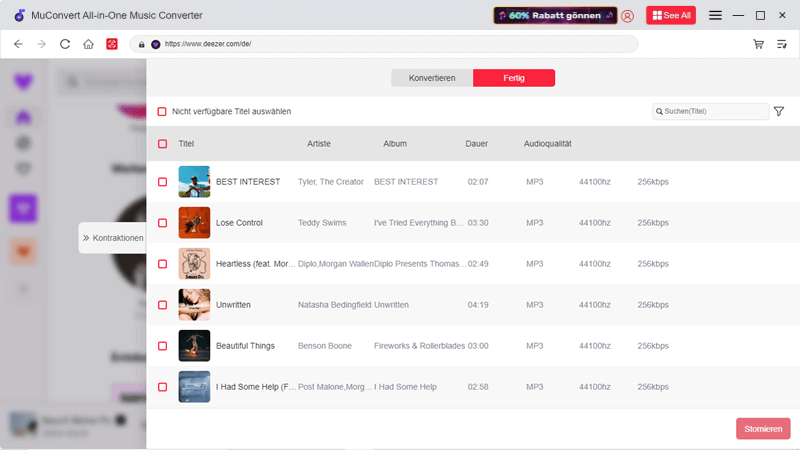The image size is (800, 450).
Task: Click the Deezer heart logo in sidebar
Action: pos(23,82)
